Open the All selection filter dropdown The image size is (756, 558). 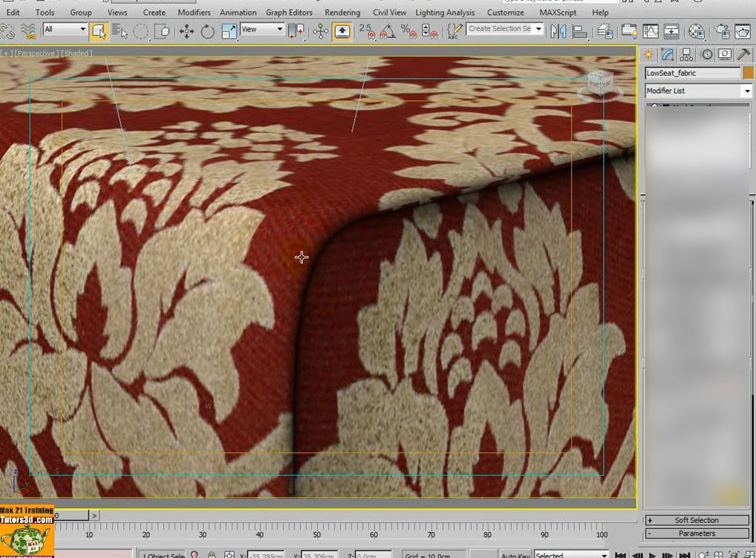65,30
